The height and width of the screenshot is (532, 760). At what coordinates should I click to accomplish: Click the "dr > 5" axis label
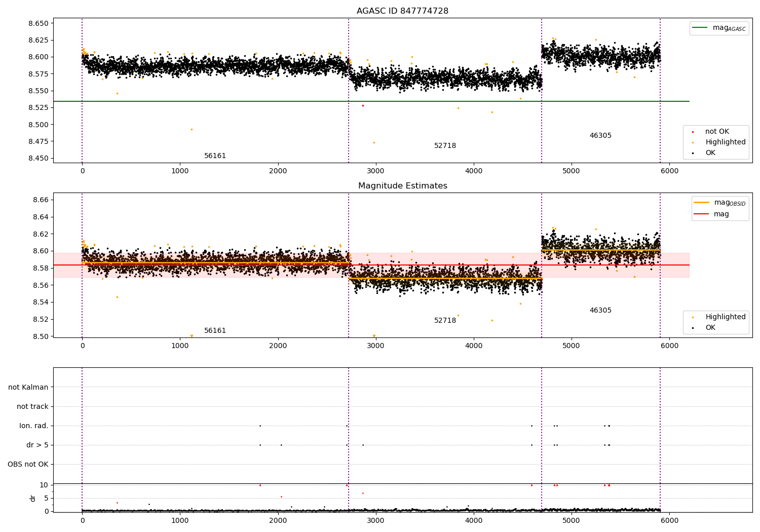pyautogui.click(x=37, y=445)
